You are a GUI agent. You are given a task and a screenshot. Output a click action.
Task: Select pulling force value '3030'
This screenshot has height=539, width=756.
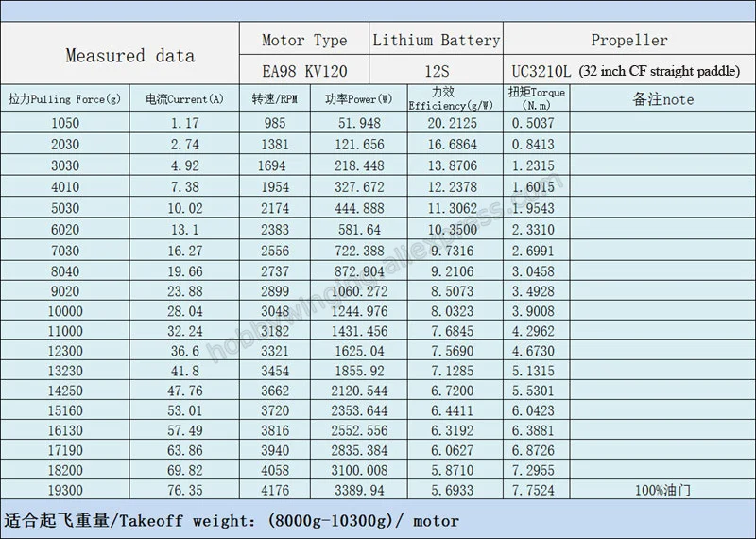pyautogui.click(x=65, y=165)
